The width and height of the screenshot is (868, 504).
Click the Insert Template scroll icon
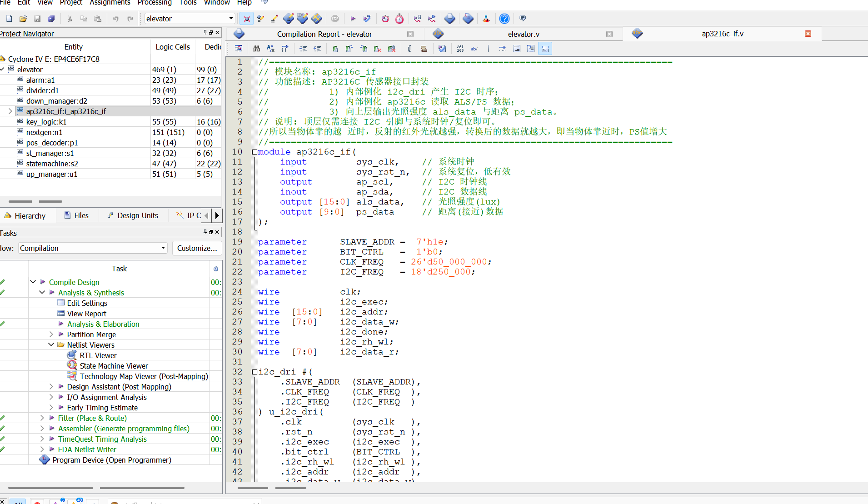tap(424, 49)
